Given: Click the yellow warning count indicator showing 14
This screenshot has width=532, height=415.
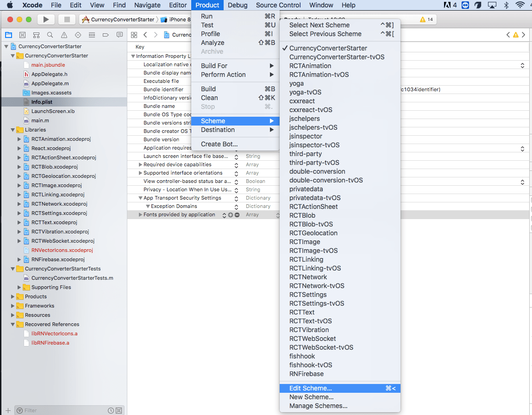Looking at the screenshot, I should click(x=426, y=19).
